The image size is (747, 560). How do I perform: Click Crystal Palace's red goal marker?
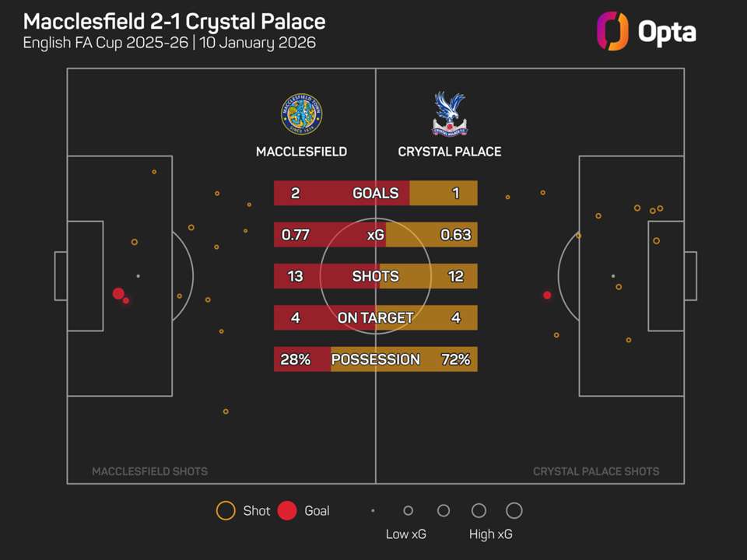(x=547, y=296)
